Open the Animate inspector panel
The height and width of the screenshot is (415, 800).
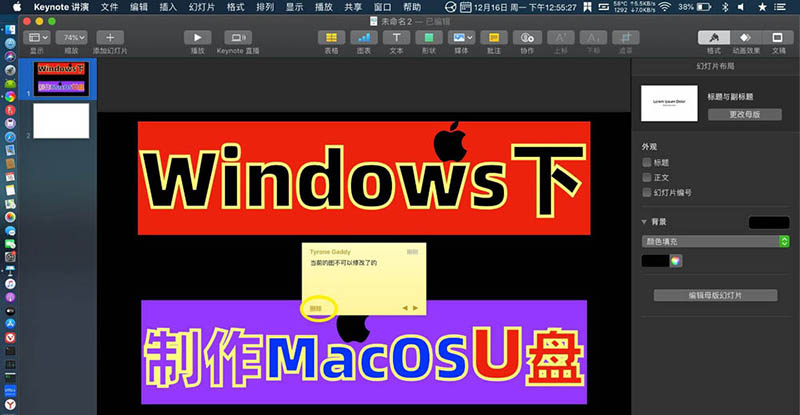pos(745,38)
